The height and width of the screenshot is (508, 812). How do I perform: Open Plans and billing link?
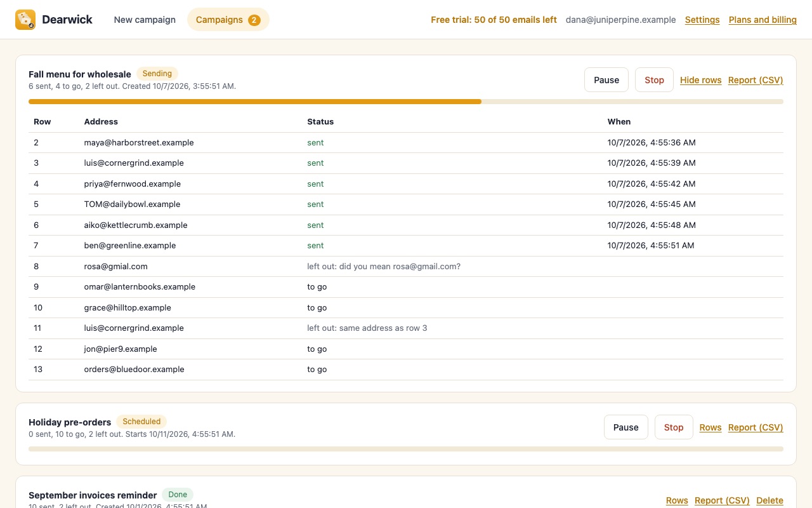point(763,20)
